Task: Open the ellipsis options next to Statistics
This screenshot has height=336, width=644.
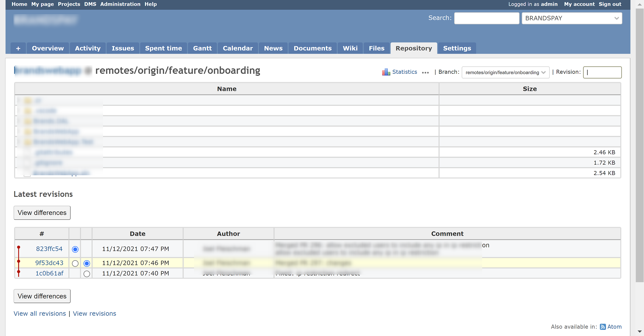Action: [425, 72]
